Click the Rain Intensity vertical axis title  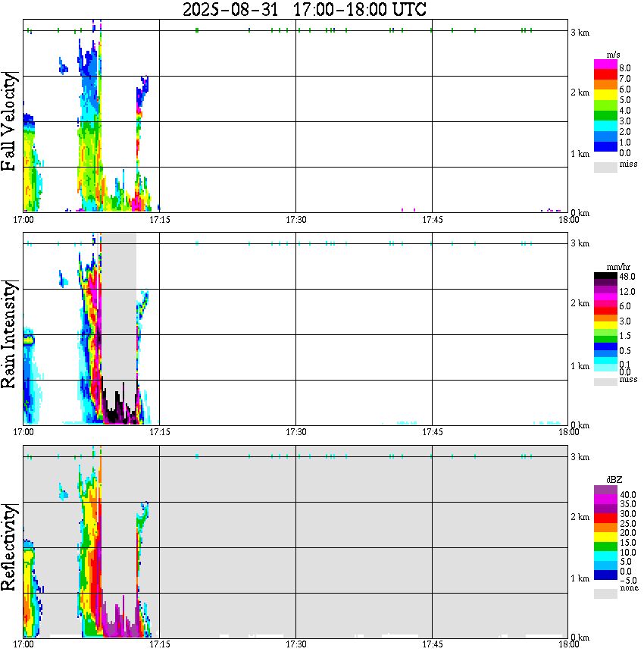(9, 334)
